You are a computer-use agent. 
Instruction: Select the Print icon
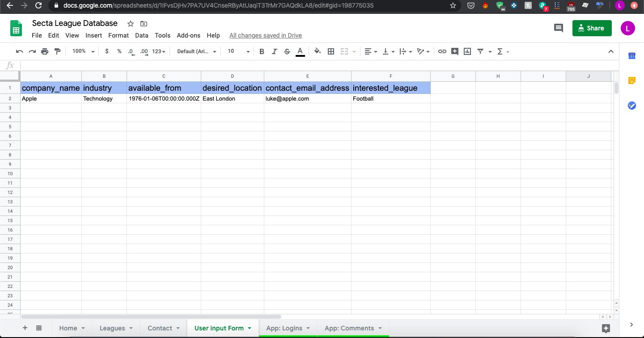(x=45, y=51)
